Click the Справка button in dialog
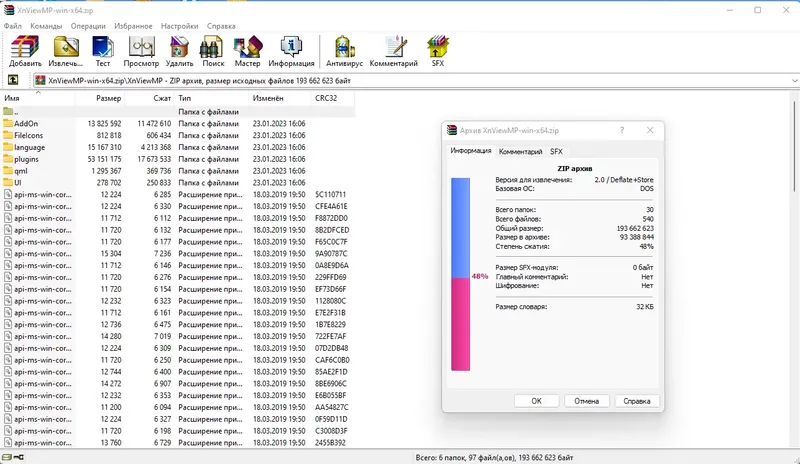This screenshot has height=464, width=800. click(x=637, y=401)
